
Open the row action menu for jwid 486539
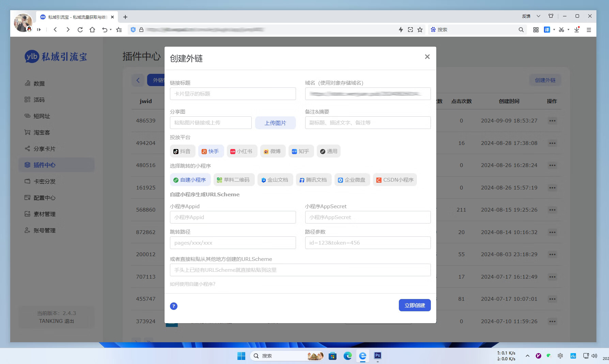[552, 120]
